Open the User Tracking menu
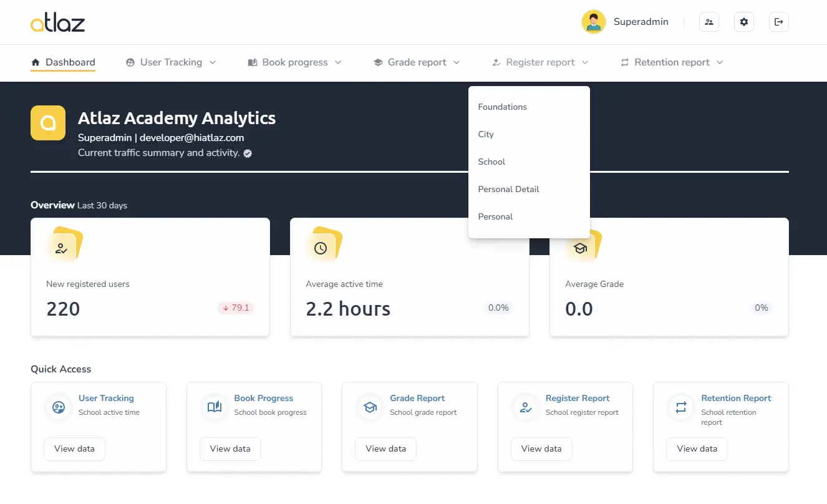The image size is (827, 504). click(x=171, y=62)
